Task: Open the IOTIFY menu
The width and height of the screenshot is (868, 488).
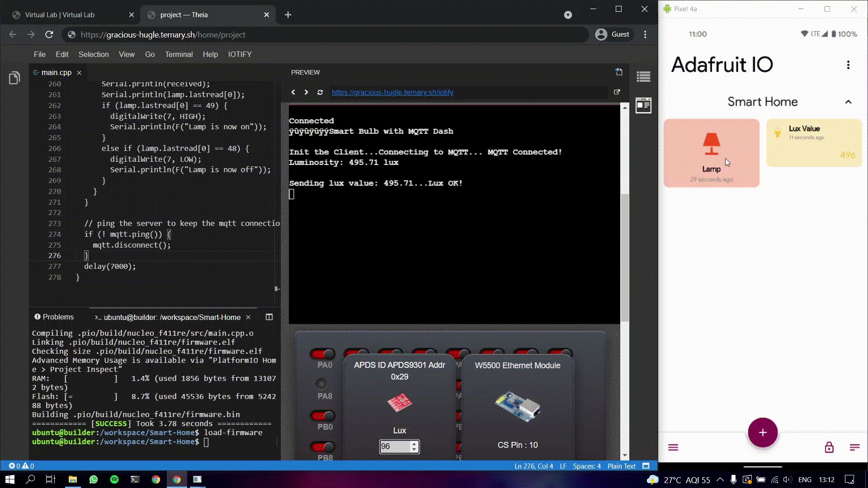Action: click(x=240, y=54)
